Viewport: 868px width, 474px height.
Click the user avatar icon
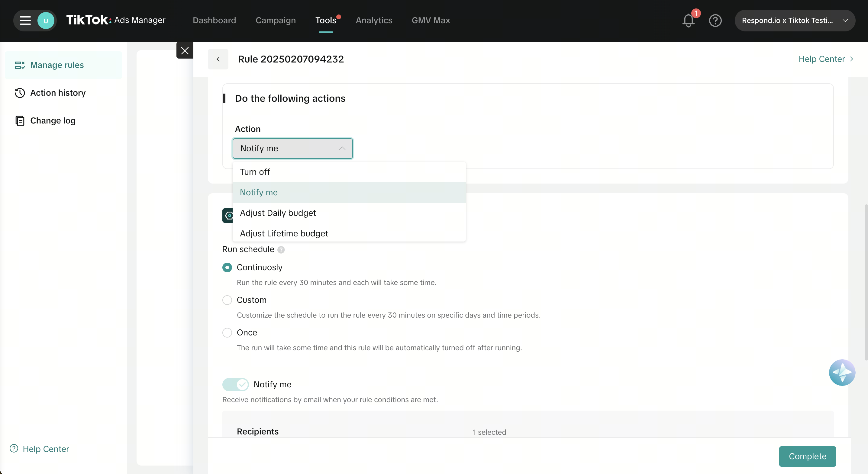tap(46, 20)
